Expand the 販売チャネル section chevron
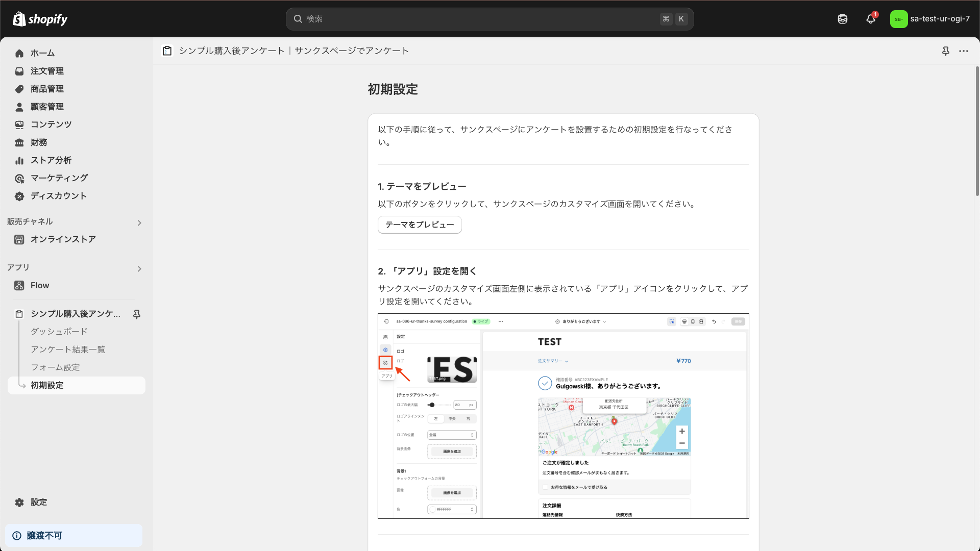 pos(139,222)
